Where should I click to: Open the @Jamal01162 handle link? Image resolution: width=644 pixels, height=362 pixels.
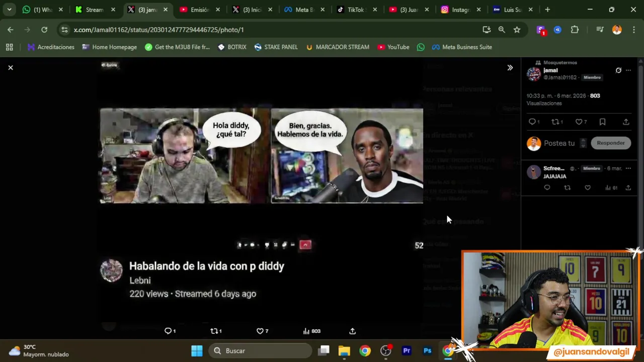pyautogui.click(x=560, y=77)
